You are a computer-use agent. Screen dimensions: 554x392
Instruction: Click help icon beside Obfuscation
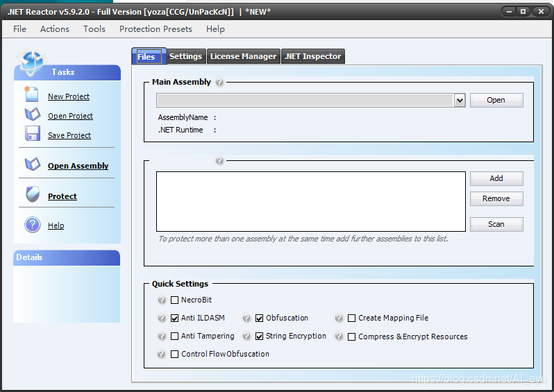tap(246, 318)
